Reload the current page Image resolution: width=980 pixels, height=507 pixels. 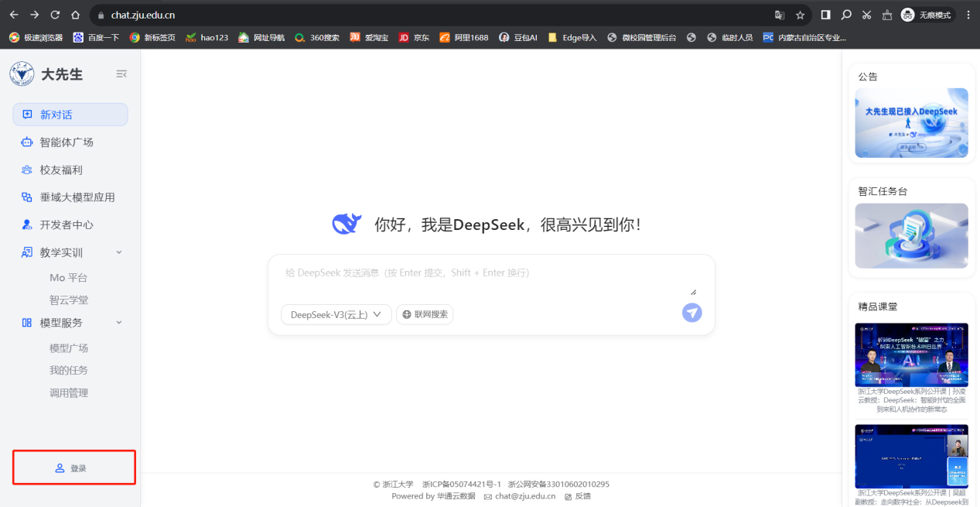pyautogui.click(x=55, y=15)
